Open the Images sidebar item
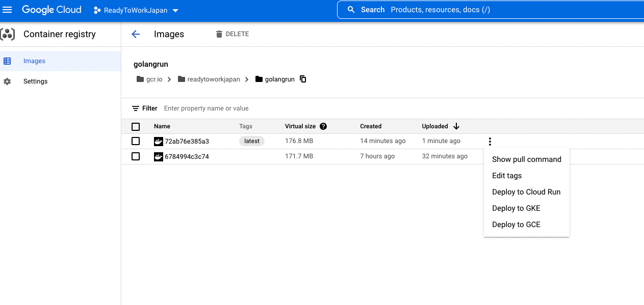Image resolution: width=644 pixels, height=305 pixels. click(x=60, y=61)
